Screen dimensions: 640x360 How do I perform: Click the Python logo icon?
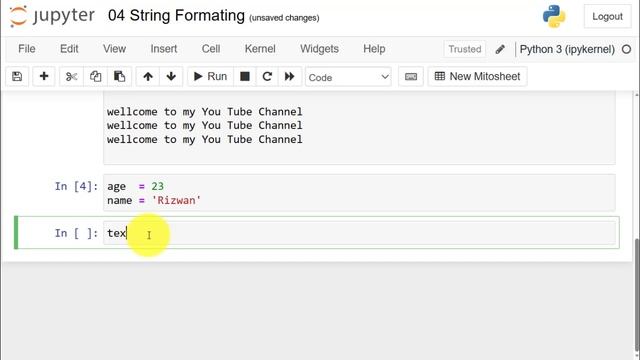[554, 16]
